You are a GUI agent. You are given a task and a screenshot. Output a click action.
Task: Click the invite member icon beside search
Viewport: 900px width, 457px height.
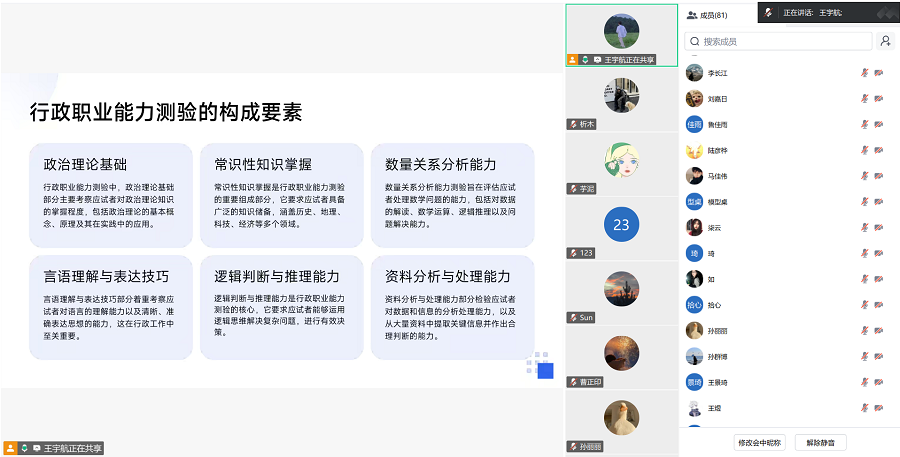pos(885,41)
